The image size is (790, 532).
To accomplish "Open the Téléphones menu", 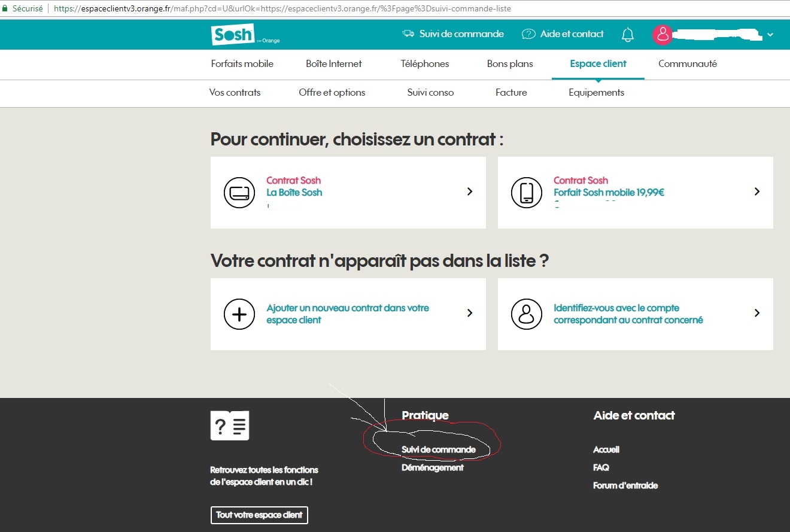I will click(x=425, y=63).
